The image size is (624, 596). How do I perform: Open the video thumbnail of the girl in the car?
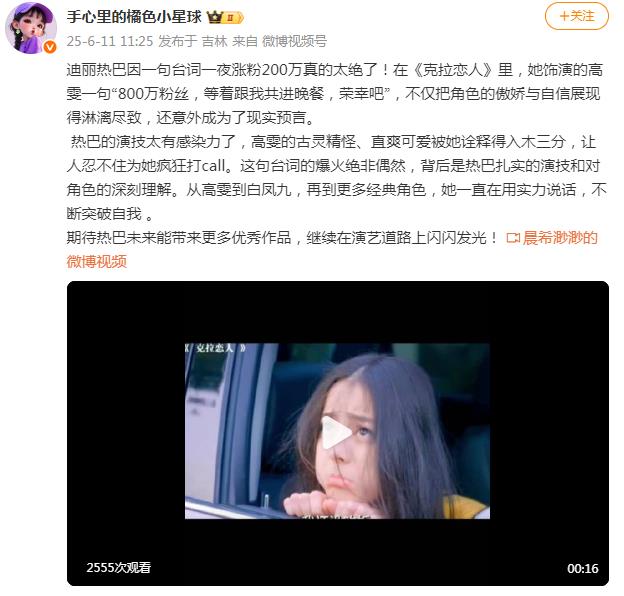[337, 431]
